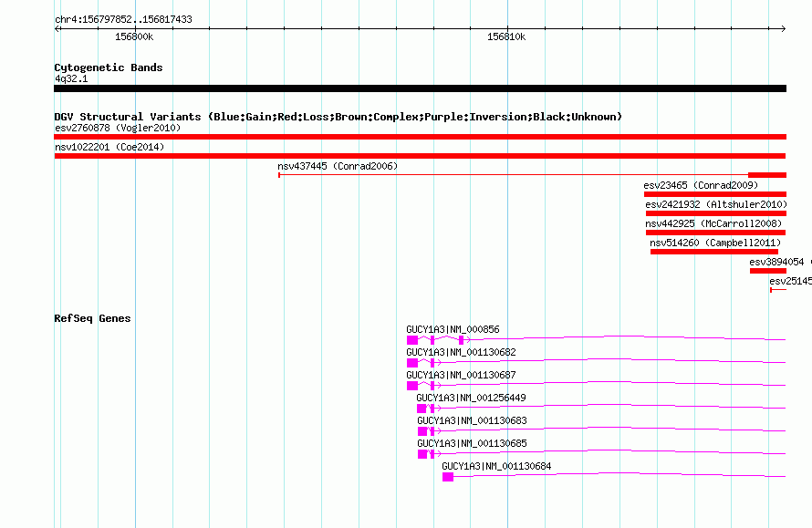Open transcript GUCY1A3|NM_001130684 label
This screenshot has width=812, height=528.
[x=496, y=466]
